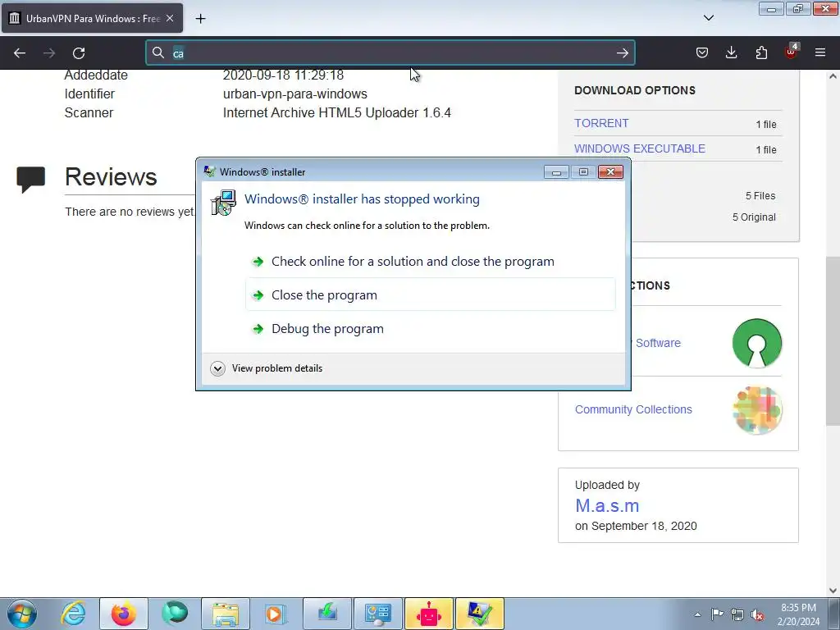Open the WINDOWS EXECUTABLE download link
The image size is (840, 630).
point(640,149)
